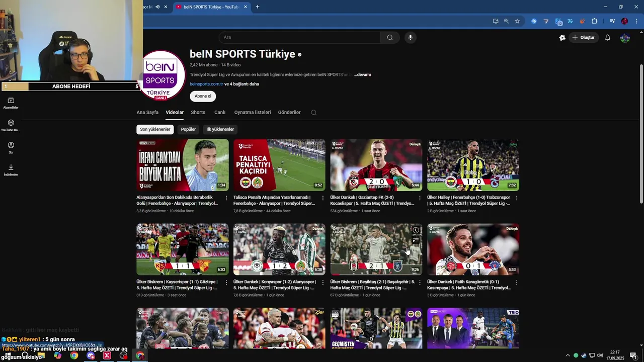Open options menu for Fenerbahçe Trabzonspor video
Viewport: 644px width, 362px height.
[x=517, y=198]
